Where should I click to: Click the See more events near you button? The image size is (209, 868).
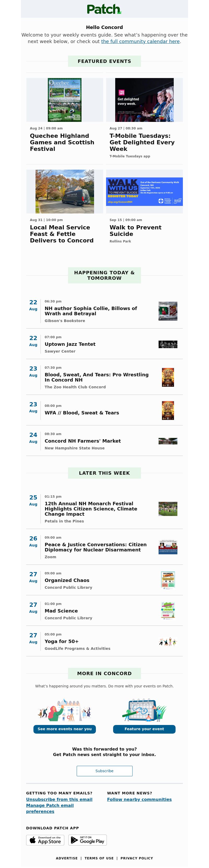(x=65, y=729)
